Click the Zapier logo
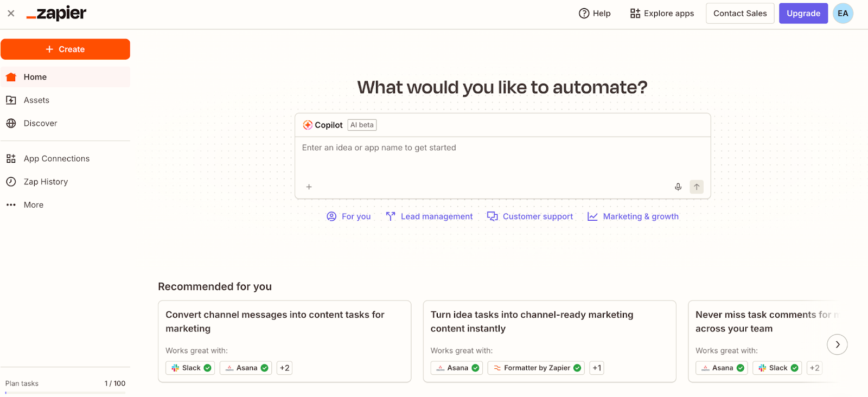 point(56,14)
